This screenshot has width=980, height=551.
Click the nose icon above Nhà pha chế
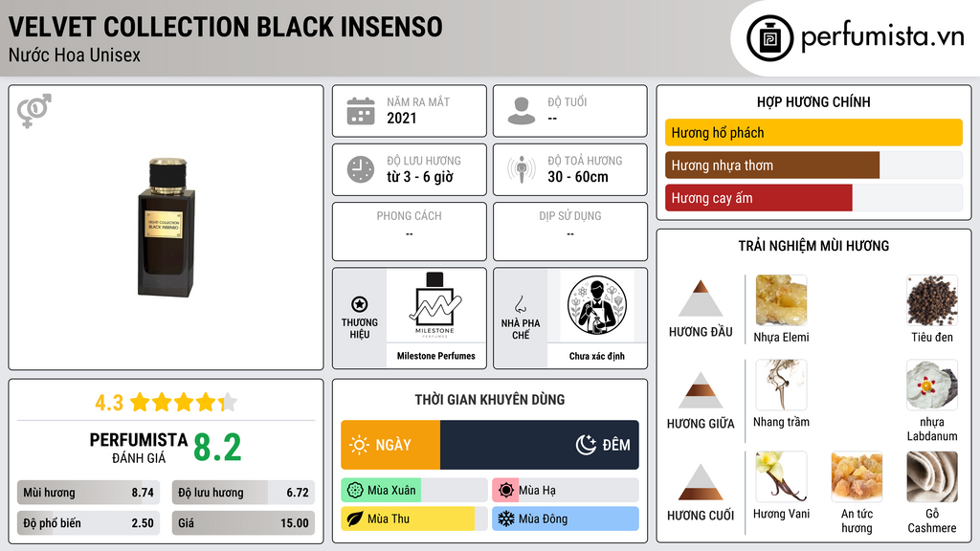520,304
